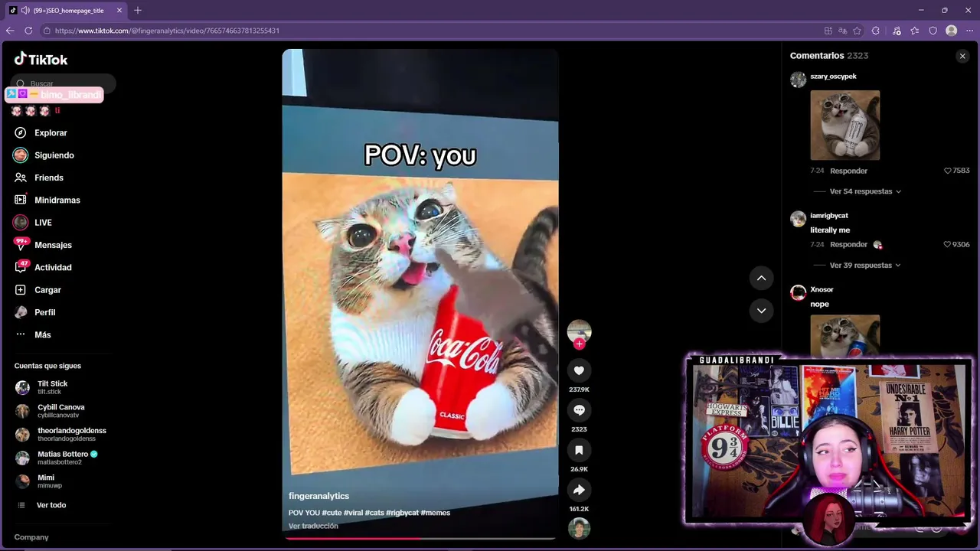Like szary_oscypek's comment heart
The width and height of the screenshot is (980, 551).
pos(947,171)
